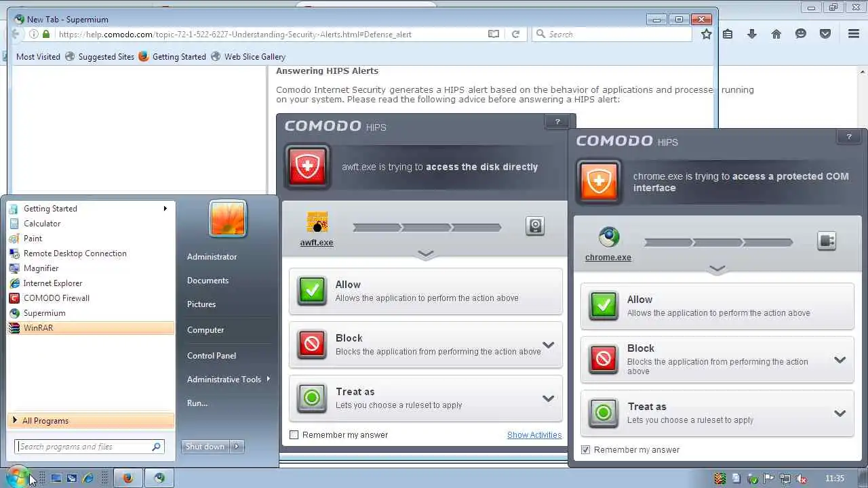Click the awft.exe firewall bomb icon
The width and height of the screenshot is (868, 488).
pos(317,222)
